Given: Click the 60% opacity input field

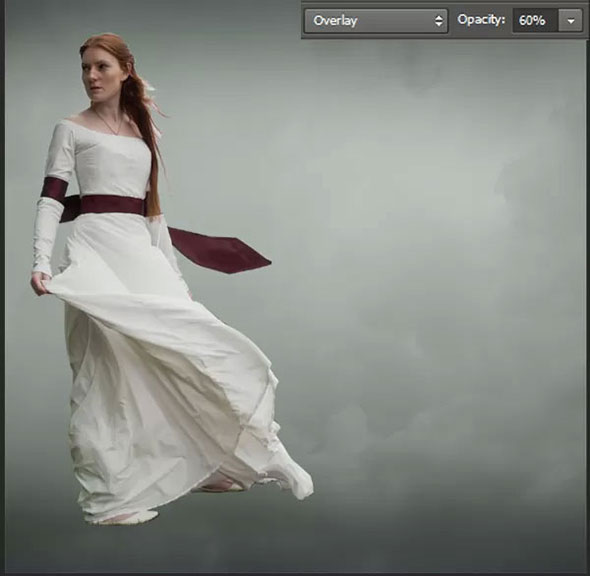Looking at the screenshot, I should coord(535,20).
